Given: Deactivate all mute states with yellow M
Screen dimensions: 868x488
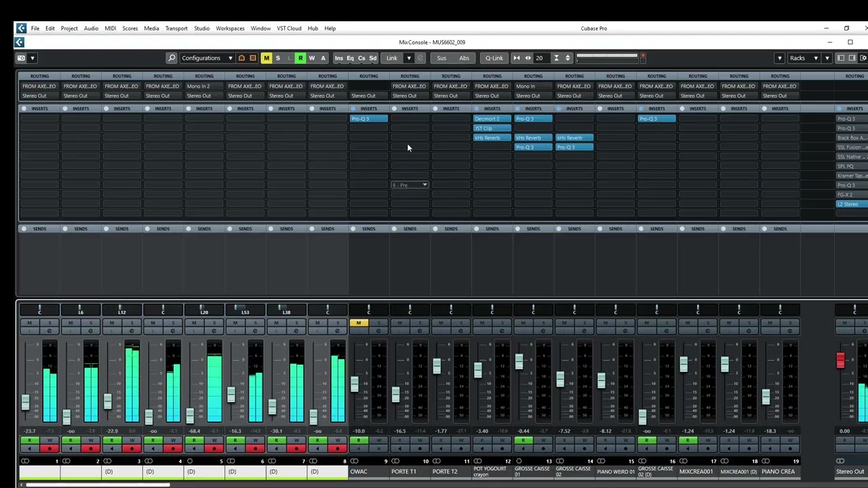Looking at the screenshot, I should coord(267,58).
